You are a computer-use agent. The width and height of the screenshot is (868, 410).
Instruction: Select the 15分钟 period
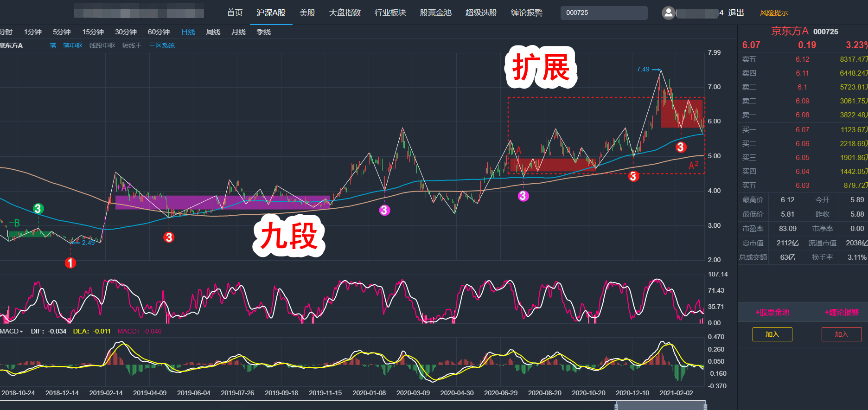point(93,32)
